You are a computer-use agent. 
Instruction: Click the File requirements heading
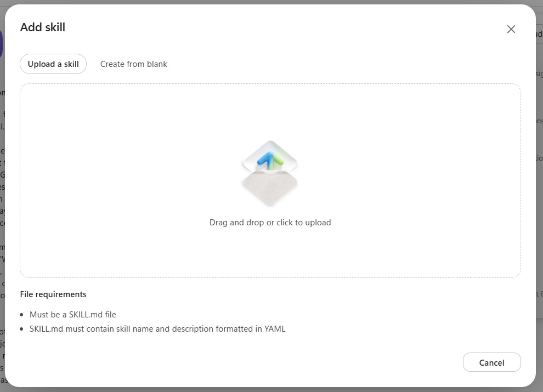pos(53,294)
